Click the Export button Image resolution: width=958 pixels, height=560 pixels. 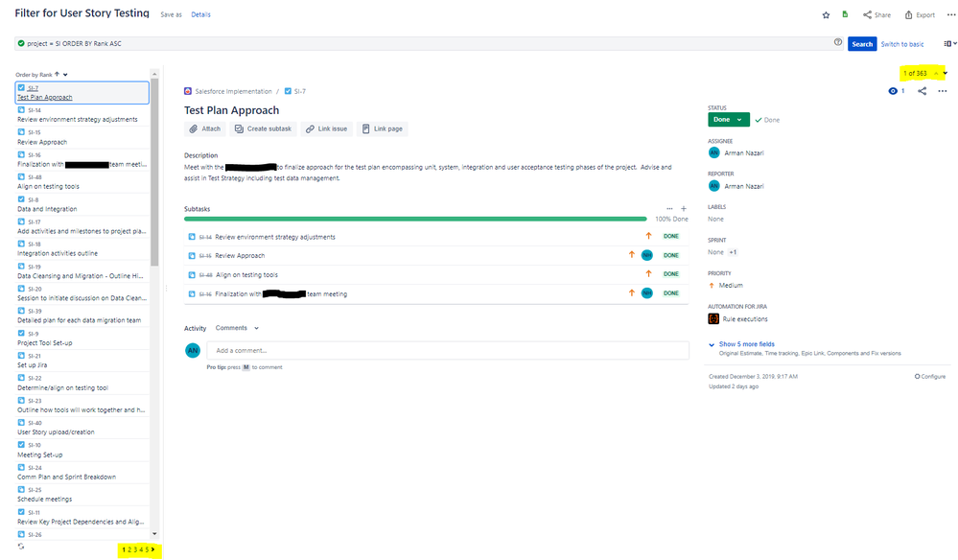[x=920, y=14]
